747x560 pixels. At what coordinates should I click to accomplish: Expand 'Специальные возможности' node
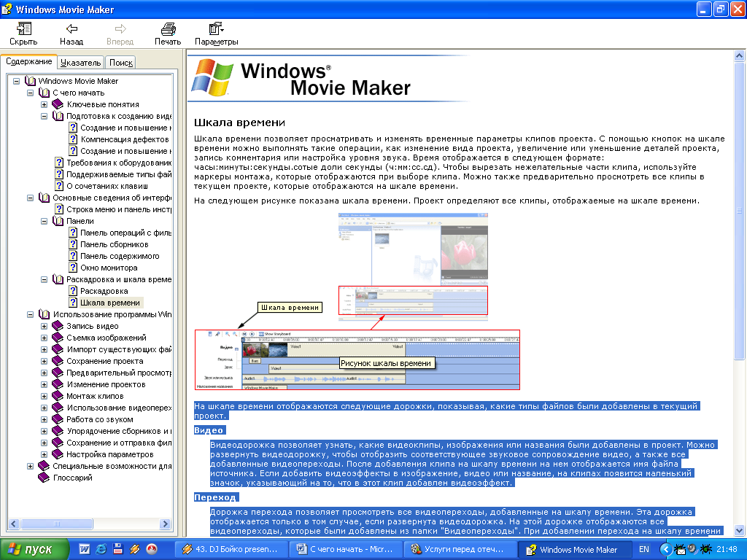30,466
